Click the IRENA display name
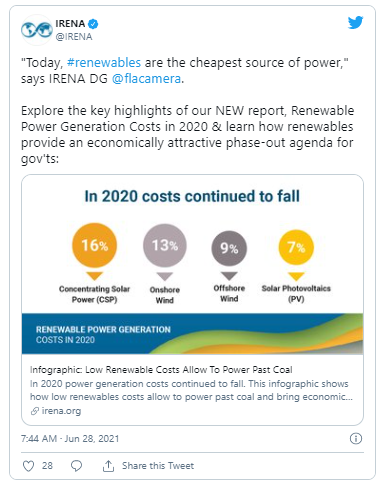This screenshot has height=492, width=385. coord(70,24)
